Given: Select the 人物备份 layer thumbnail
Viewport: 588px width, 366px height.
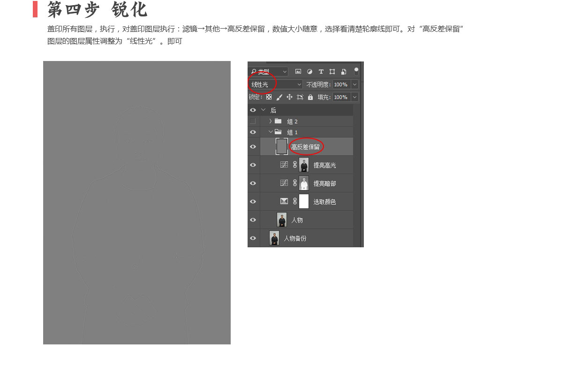Looking at the screenshot, I should pyautogui.click(x=274, y=238).
